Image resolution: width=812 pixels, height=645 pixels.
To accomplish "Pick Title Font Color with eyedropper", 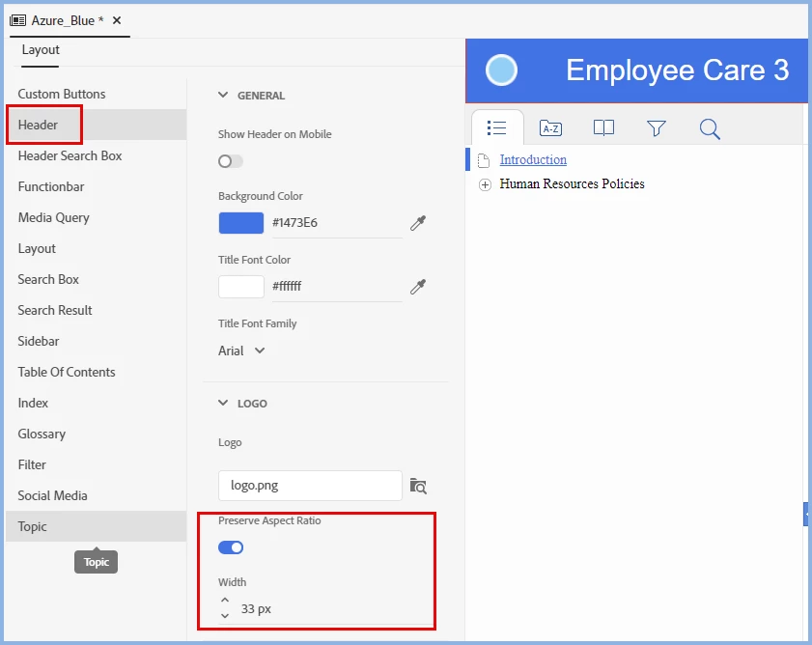I will click(418, 287).
